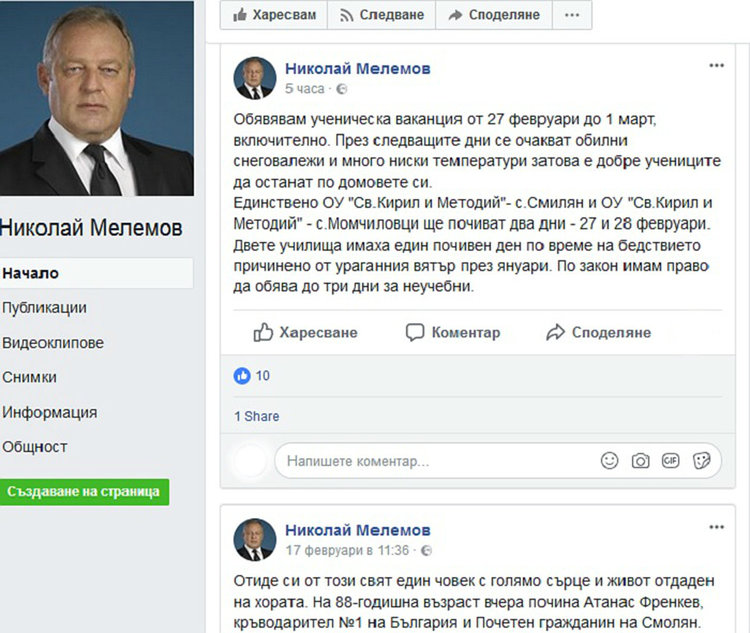Open the 1 Share link
Viewport: 750px width, 633px height.
257,416
